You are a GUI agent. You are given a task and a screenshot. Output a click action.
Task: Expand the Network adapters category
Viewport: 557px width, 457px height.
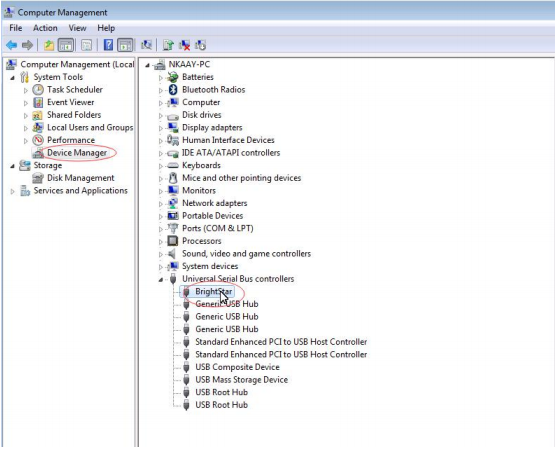tap(161, 204)
